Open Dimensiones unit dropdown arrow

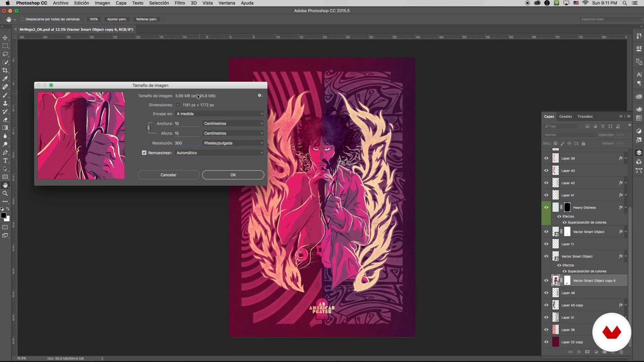pyautogui.click(x=178, y=105)
